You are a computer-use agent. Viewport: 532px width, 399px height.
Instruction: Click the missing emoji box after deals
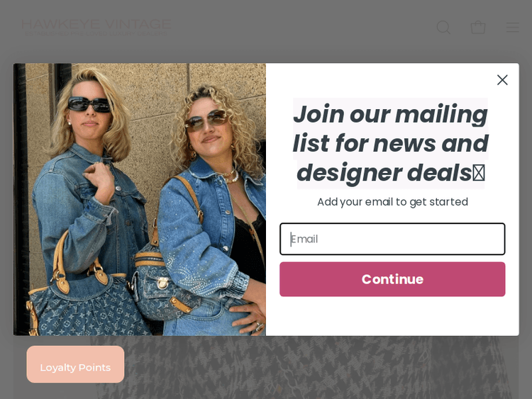pos(478,173)
